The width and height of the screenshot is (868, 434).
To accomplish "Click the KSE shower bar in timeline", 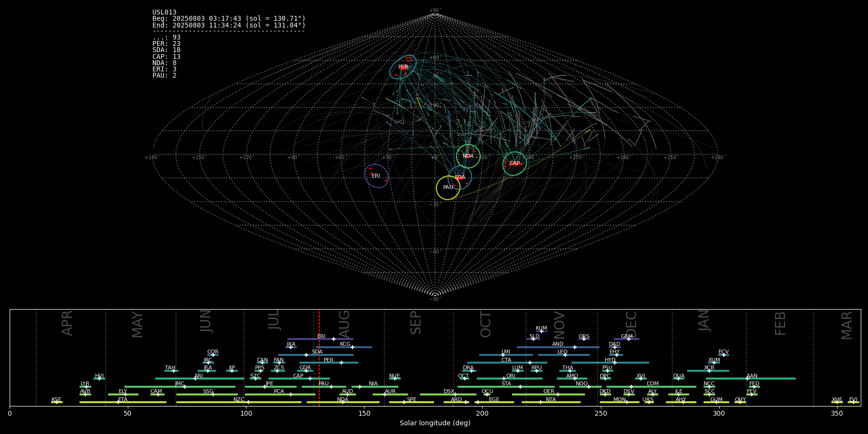I will pos(57,402).
